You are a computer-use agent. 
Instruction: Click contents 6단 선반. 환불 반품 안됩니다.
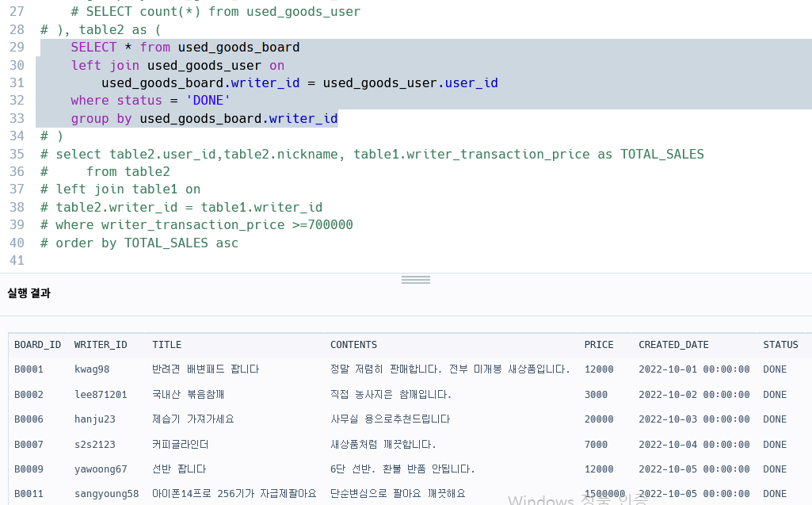pyautogui.click(x=402, y=469)
